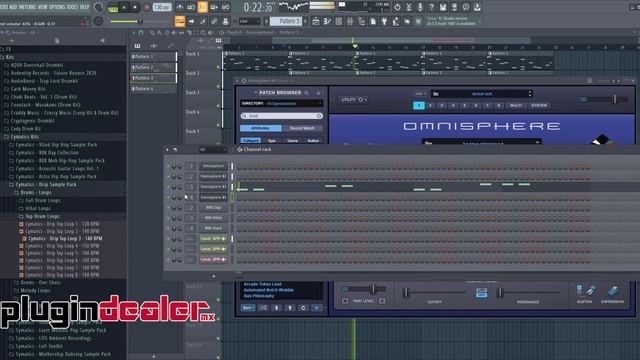Open the piano roll toolbar icon

[327, 21]
